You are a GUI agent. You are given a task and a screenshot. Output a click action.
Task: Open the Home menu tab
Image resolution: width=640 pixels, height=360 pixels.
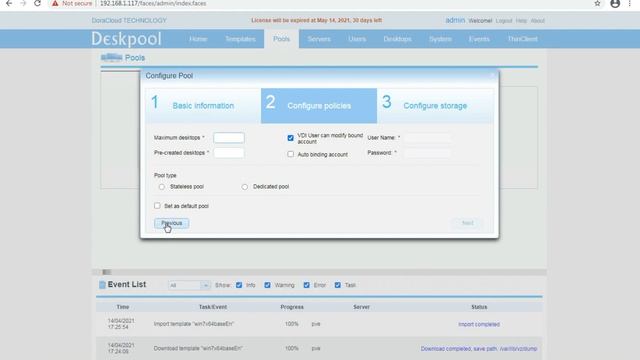pyautogui.click(x=198, y=39)
